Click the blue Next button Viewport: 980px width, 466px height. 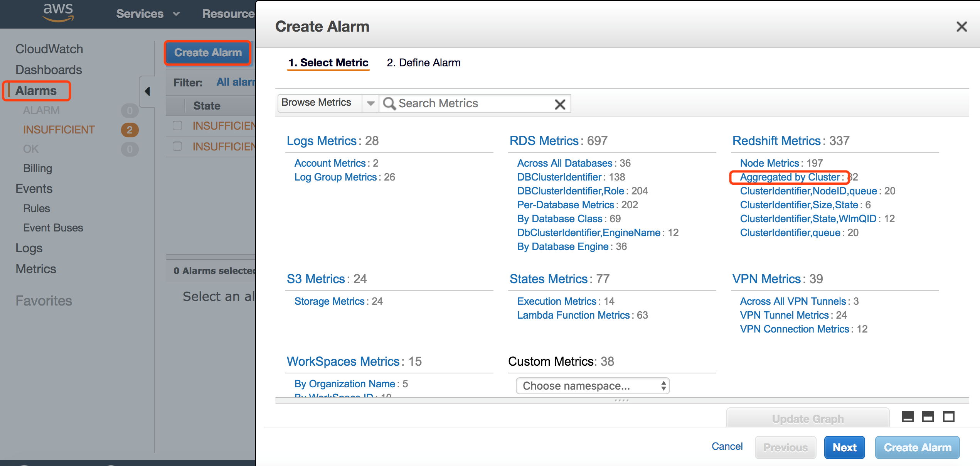point(844,447)
